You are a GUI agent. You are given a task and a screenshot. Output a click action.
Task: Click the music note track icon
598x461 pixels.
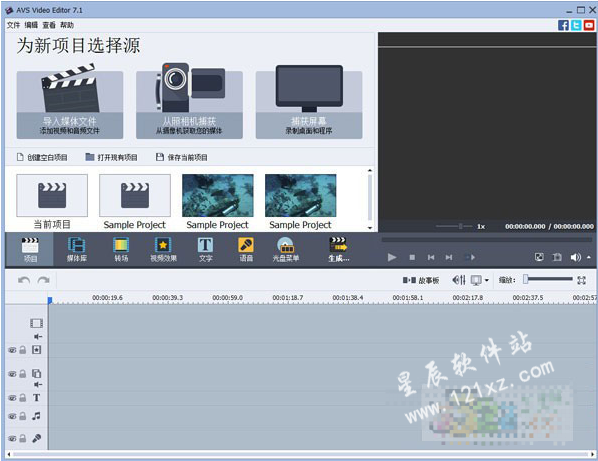(x=37, y=416)
